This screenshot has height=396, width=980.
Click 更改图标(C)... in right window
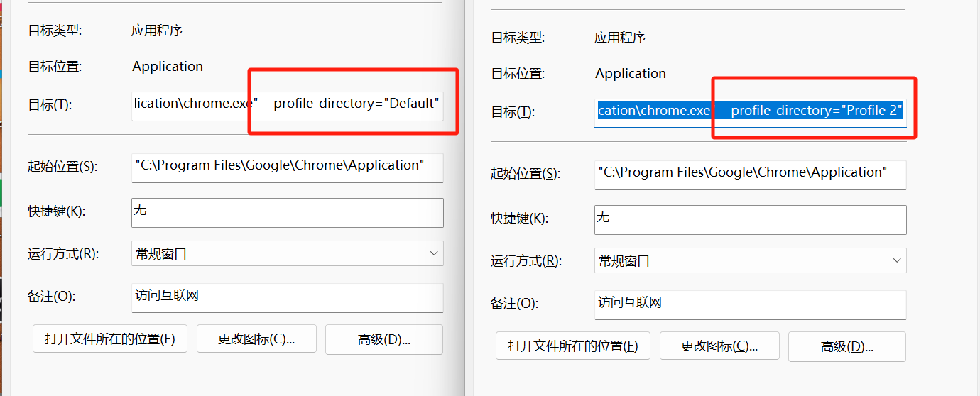click(719, 346)
